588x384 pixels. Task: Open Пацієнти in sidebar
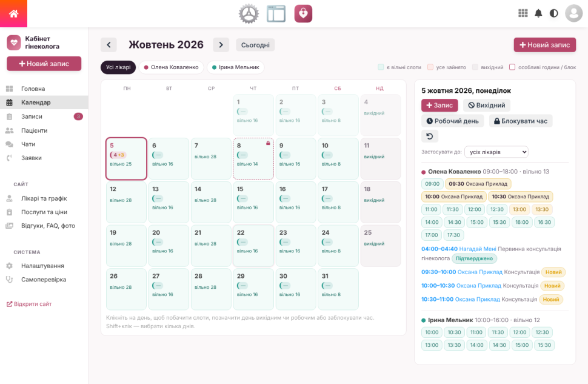pos(44,130)
